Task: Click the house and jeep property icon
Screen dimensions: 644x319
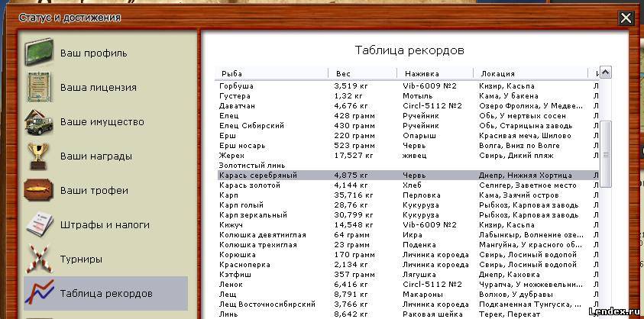Action: [x=39, y=121]
